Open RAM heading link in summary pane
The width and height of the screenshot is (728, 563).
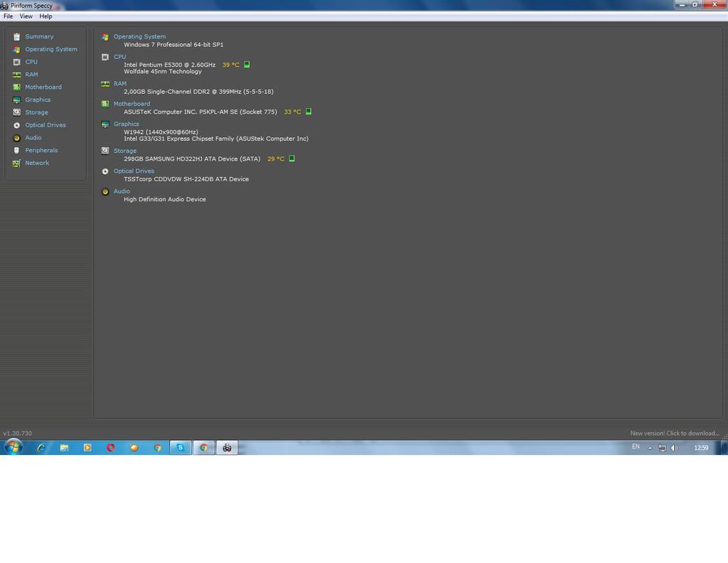tap(119, 84)
